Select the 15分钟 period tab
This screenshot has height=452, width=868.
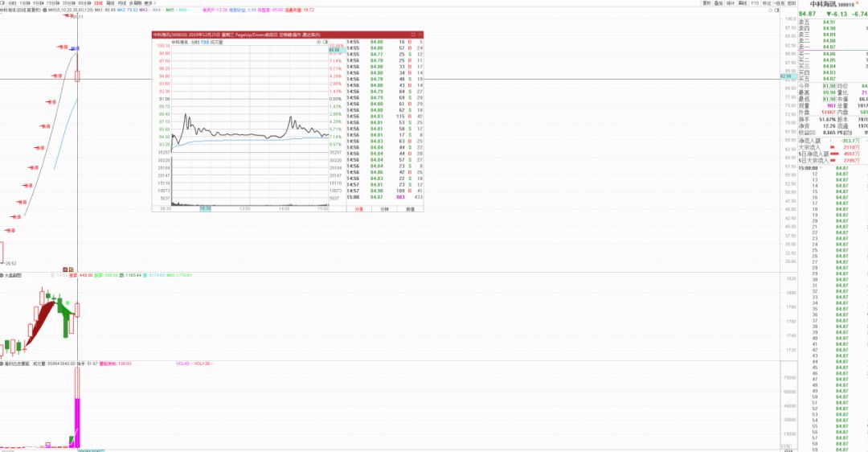pos(53,2)
